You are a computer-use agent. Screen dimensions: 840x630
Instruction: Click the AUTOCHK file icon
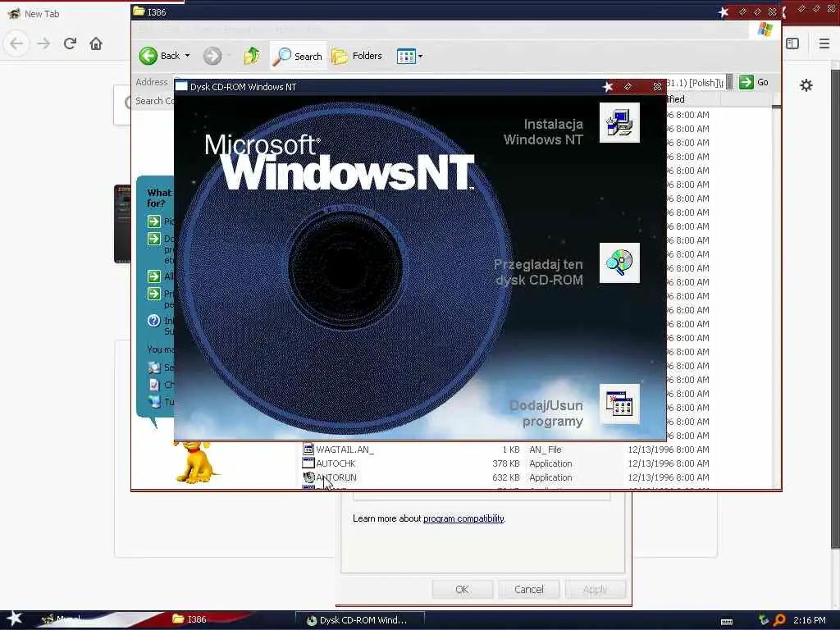308,463
